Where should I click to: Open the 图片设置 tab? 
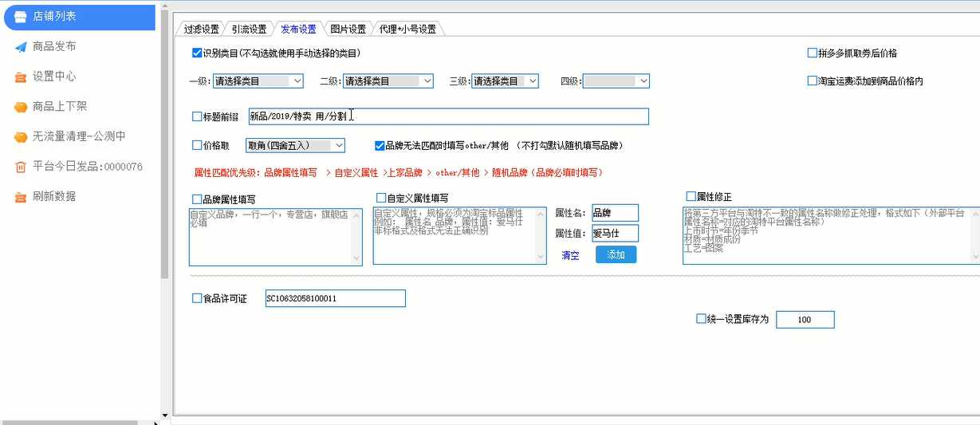click(x=348, y=29)
